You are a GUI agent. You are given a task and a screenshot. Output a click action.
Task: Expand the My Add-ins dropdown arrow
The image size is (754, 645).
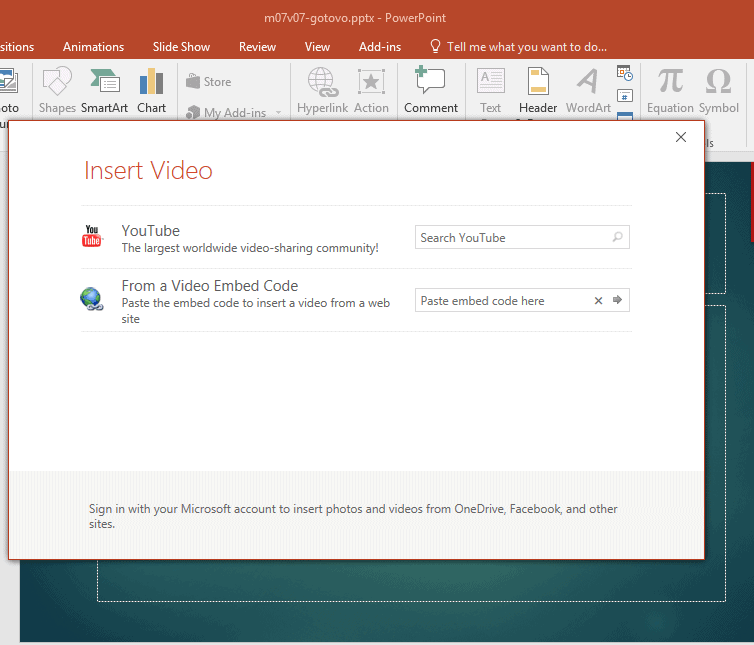tap(278, 113)
